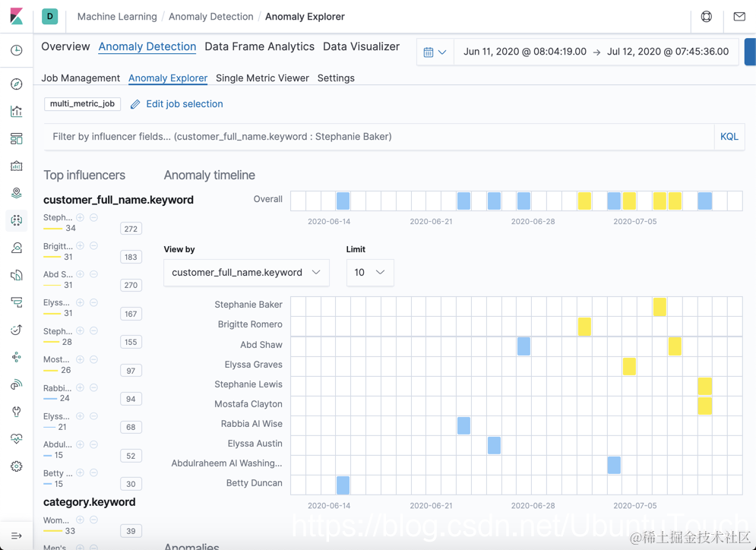Add filter for Betty ... influencer
The image size is (756, 550).
click(x=80, y=473)
